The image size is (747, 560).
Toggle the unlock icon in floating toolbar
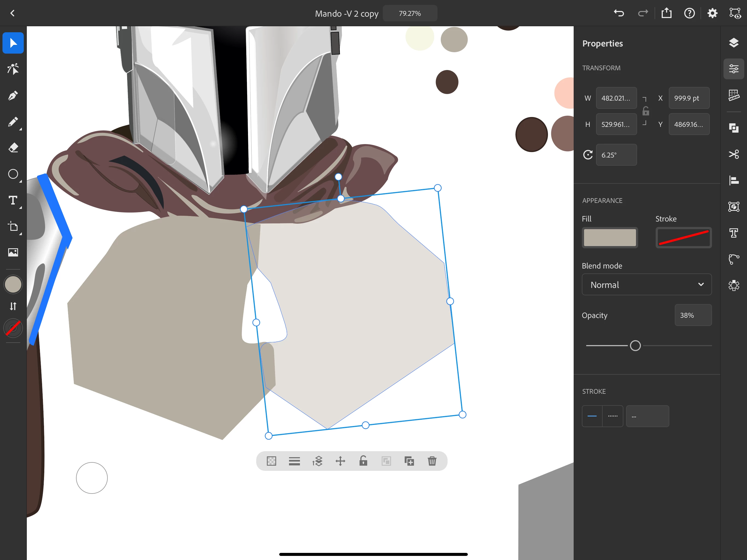tap(363, 461)
